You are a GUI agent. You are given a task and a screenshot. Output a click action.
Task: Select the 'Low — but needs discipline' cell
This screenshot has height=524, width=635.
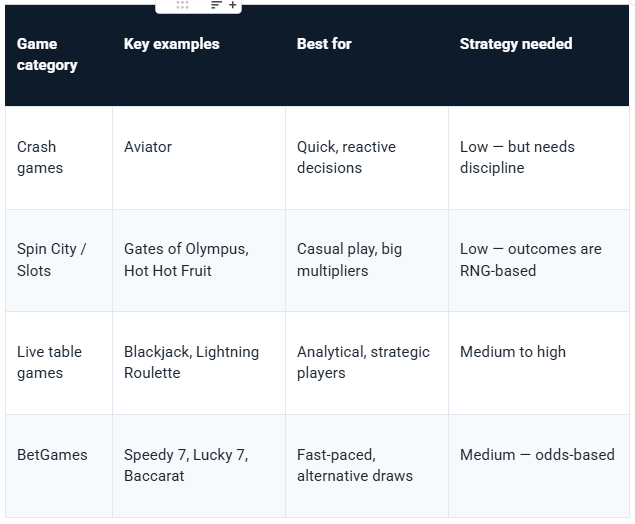539,158
